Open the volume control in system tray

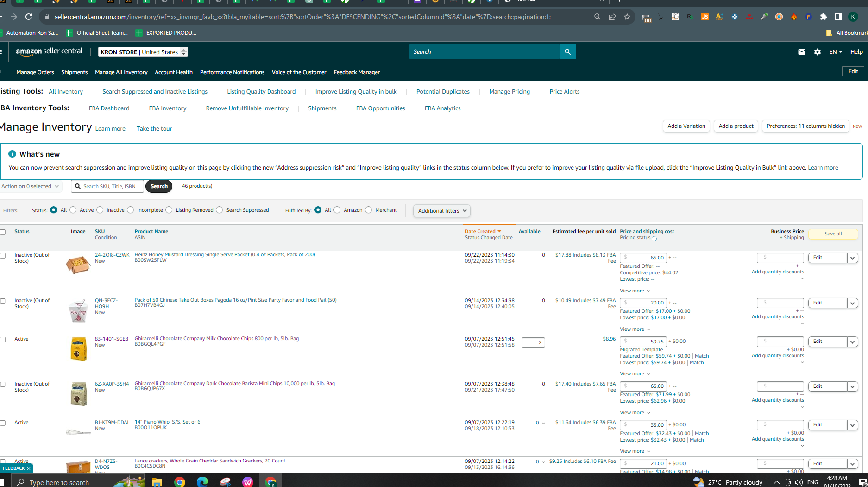click(x=799, y=482)
